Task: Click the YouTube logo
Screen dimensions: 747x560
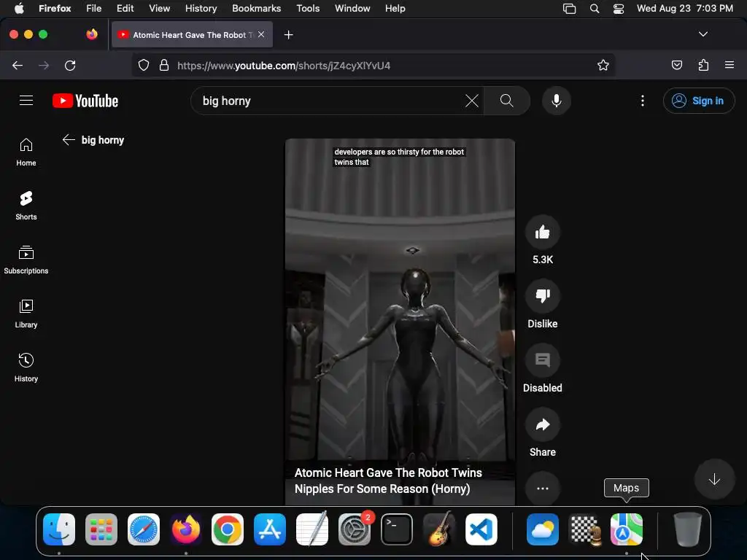Action: [85, 101]
